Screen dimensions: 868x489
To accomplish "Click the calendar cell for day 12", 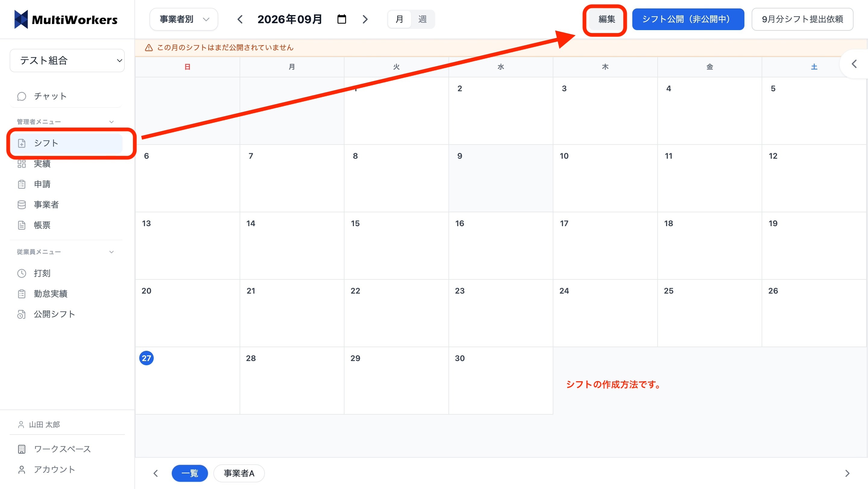I will (x=814, y=178).
